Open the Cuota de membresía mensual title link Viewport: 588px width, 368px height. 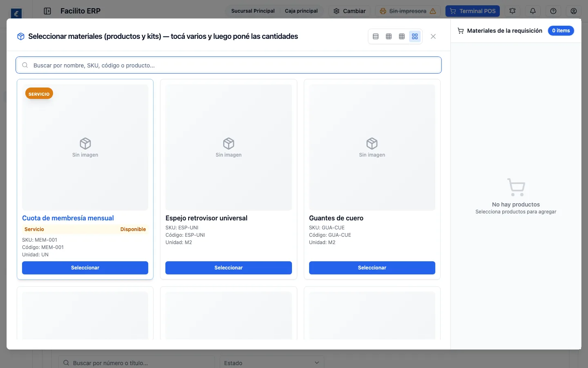click(x=68, y=218)
